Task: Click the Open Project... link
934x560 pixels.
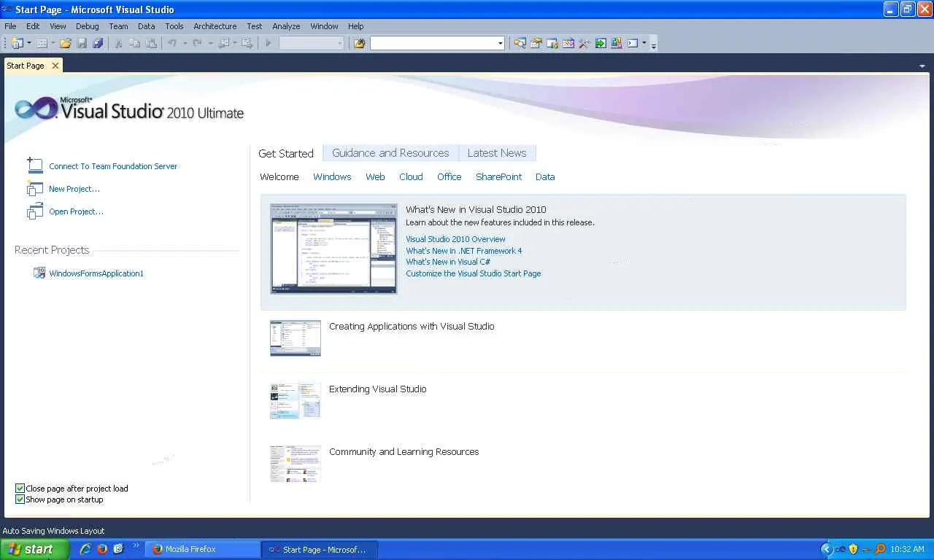Action: coord(76,211)
